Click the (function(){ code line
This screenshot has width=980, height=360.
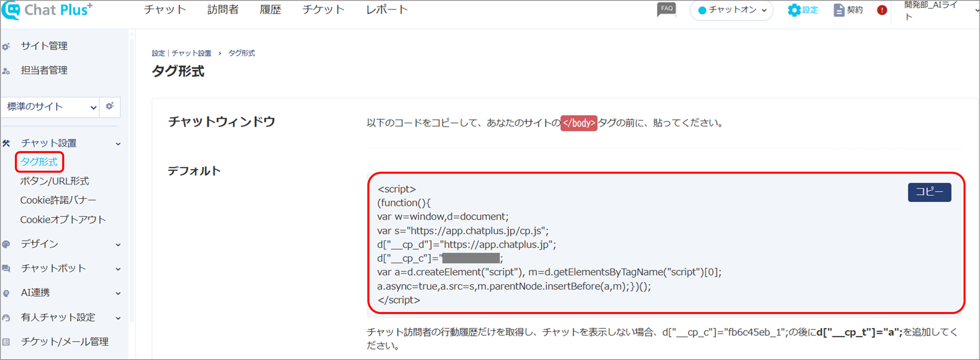pos(404,202)
